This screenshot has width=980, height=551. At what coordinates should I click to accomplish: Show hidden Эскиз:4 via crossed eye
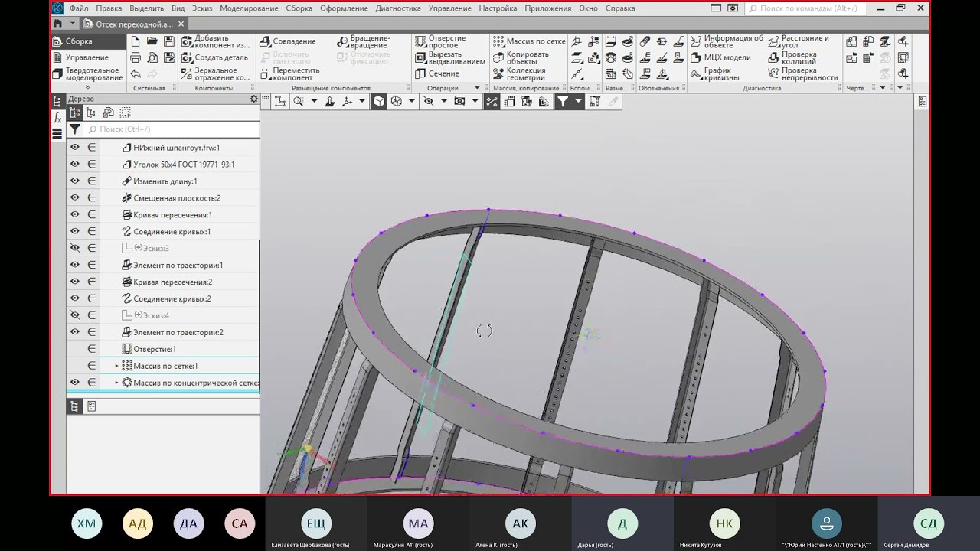(75, 315)
